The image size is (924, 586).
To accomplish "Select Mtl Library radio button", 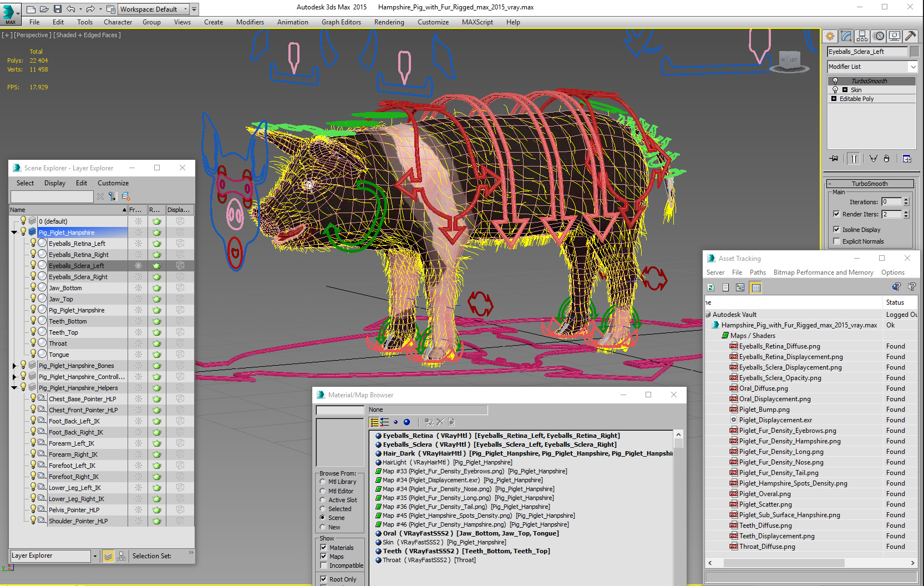I will pos(323,482).
